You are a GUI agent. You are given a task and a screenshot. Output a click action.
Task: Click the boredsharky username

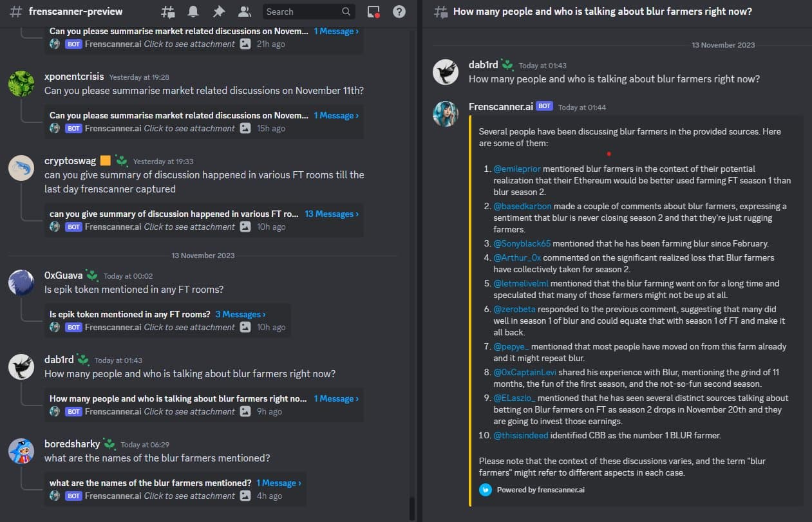pyautogui.click(x=72, y=444)
